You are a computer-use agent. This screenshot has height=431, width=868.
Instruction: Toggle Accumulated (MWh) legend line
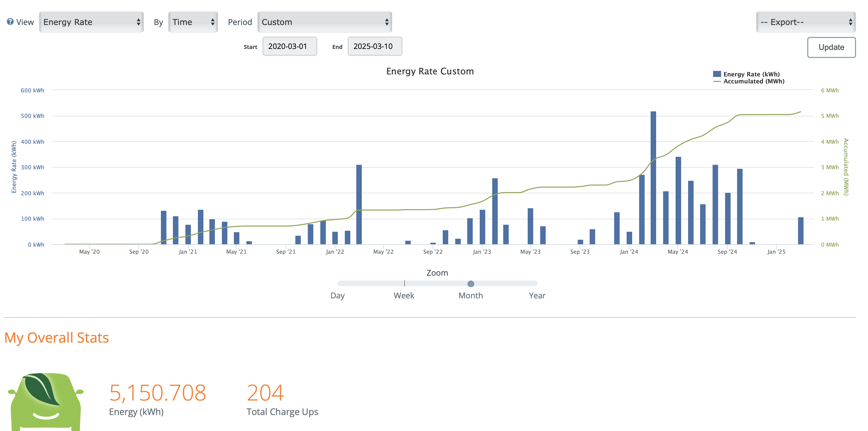717,81
